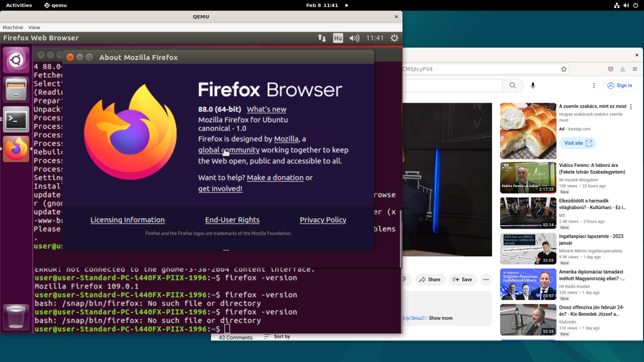This screenshot has width=644, height=362.
Task: Open the Firefox launcher icon
Action: point(16,149)
